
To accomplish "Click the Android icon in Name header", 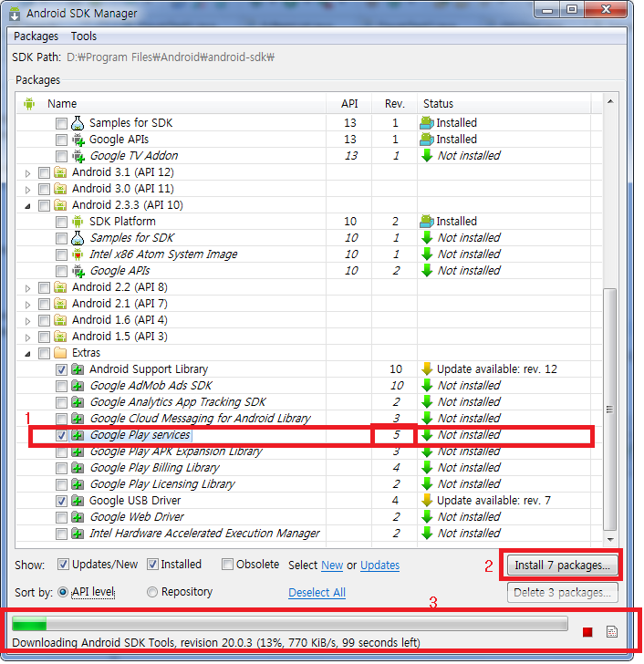I will (29, 103).
